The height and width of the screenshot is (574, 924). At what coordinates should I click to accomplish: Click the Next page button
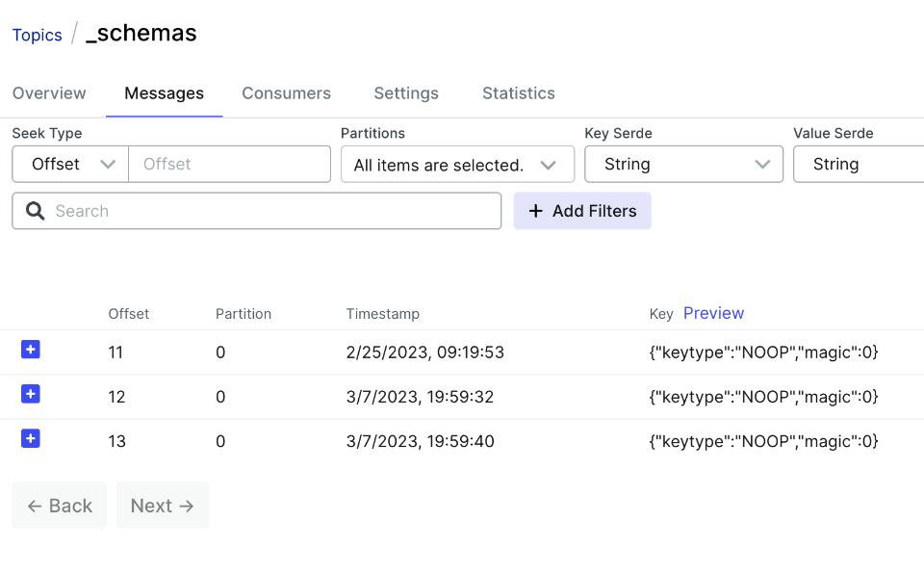pos(163,506)
